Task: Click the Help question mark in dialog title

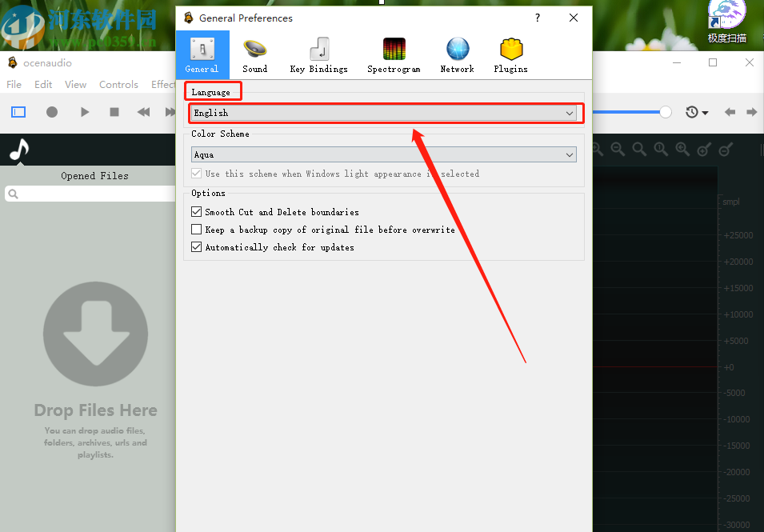Action: (x=538, y=18)
